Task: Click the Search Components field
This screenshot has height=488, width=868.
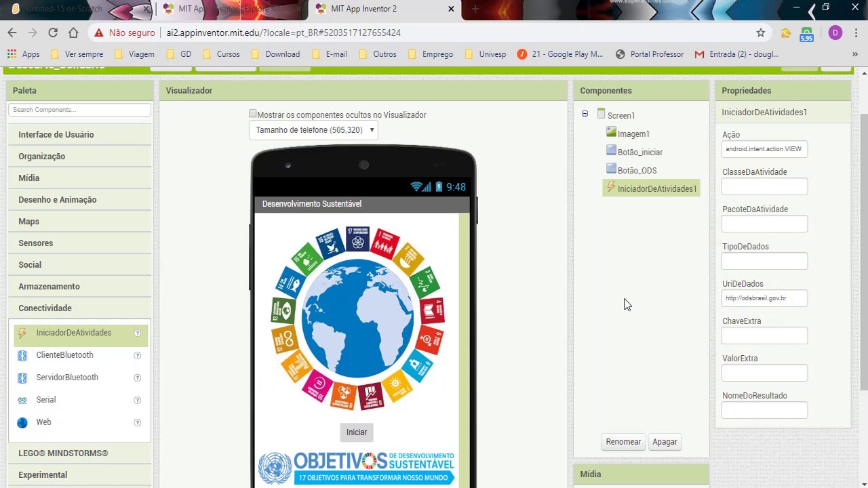Action: point(79,110)
